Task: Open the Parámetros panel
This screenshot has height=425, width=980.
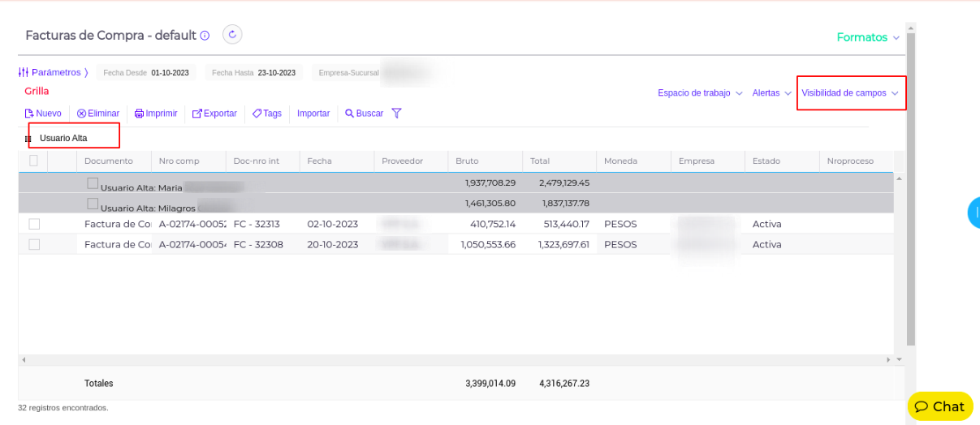Action: [54, 72]
